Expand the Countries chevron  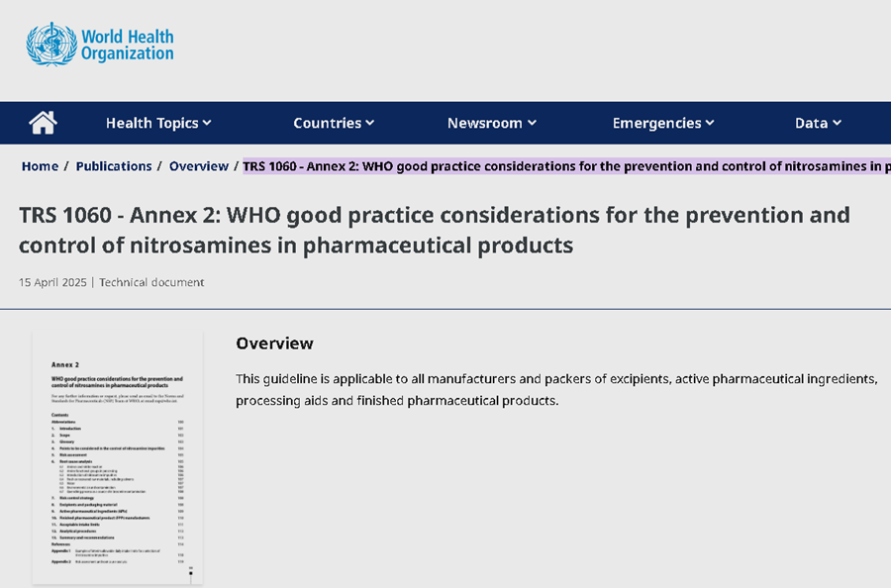[x=369, y=124]
